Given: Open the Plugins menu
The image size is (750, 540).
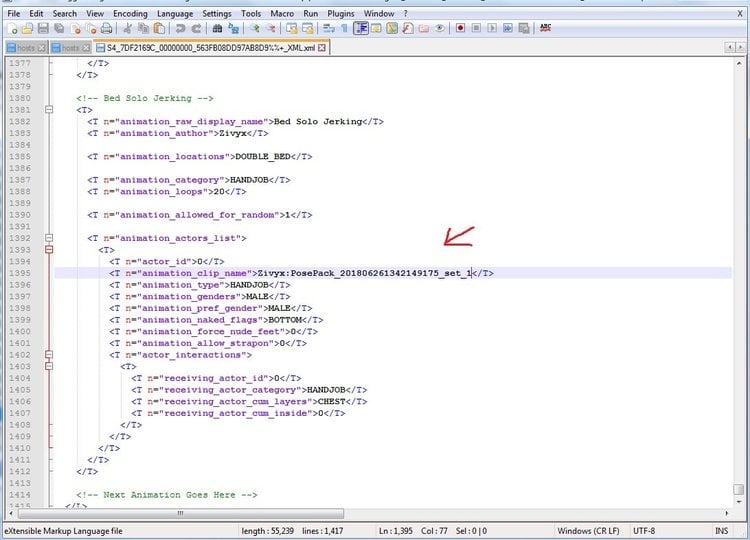Looking at the screenshot, I should pyautogui.click(x=341, y=13).
